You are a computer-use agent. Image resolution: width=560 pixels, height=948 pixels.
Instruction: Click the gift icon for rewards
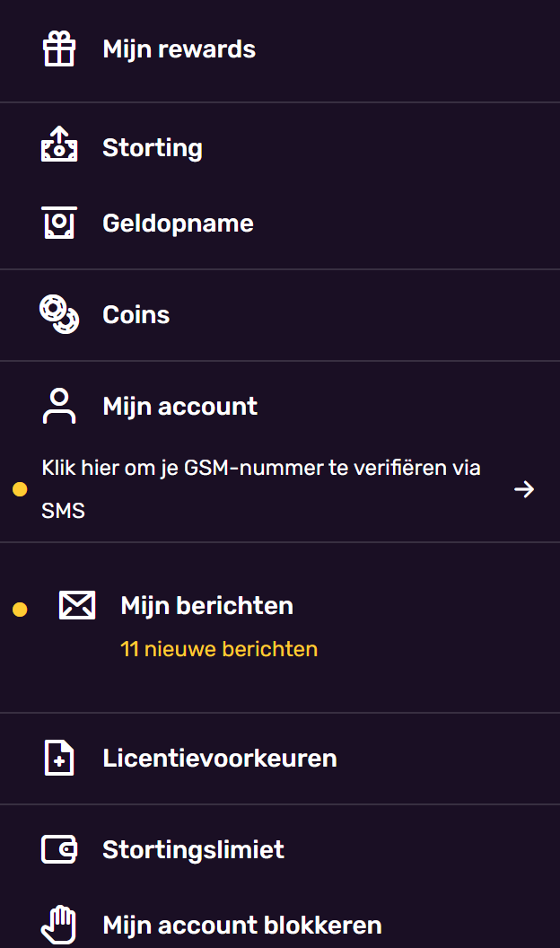click(x=60, y=48)
